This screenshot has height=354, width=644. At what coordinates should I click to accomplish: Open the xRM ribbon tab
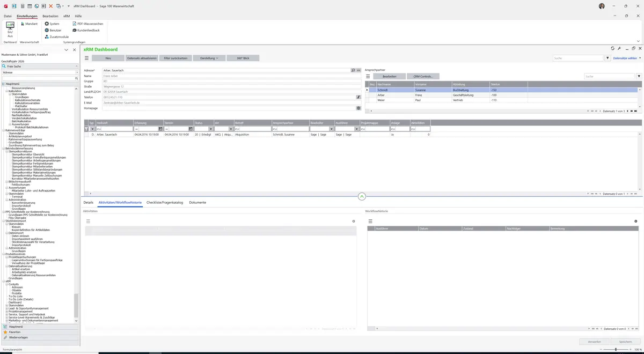67,16
